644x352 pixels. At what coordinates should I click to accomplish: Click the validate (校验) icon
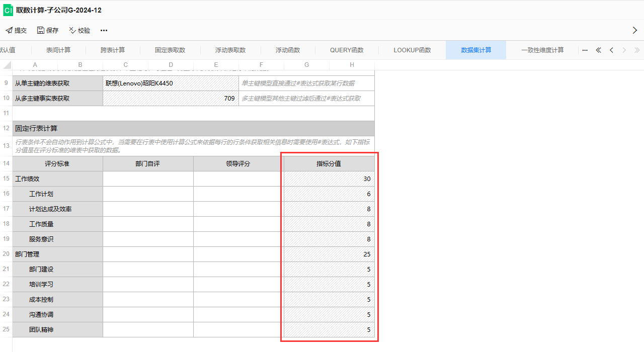[x=72, y=30]
